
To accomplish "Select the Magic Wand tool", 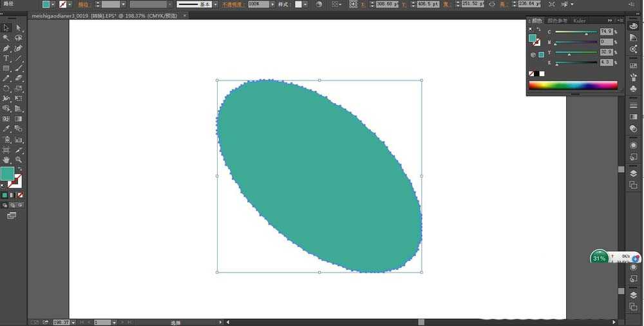I will click(6, 38).
